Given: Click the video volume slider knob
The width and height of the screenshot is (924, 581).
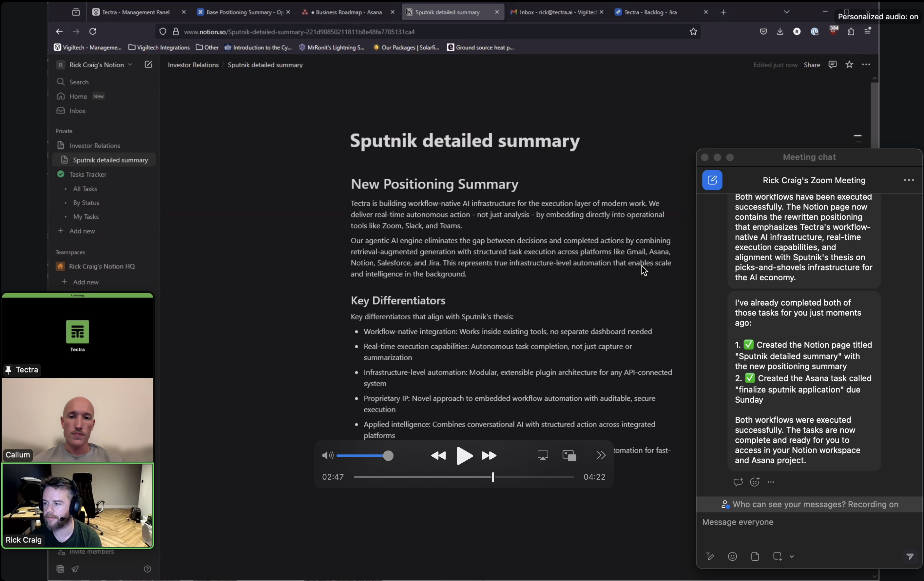Looking at the screenshot, I should [x=388, y=456].
